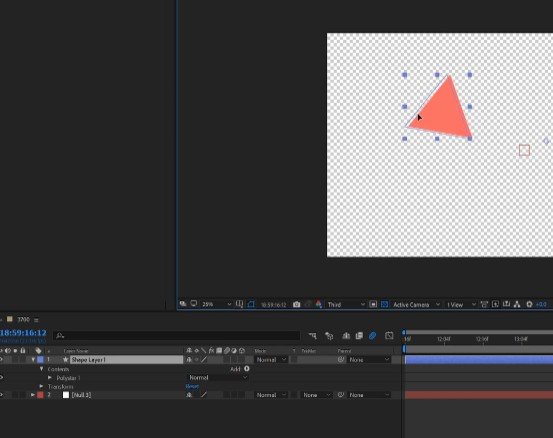Expand the Polystar 1 group
The image size is (553, 438).
click(x=50, y=378)
